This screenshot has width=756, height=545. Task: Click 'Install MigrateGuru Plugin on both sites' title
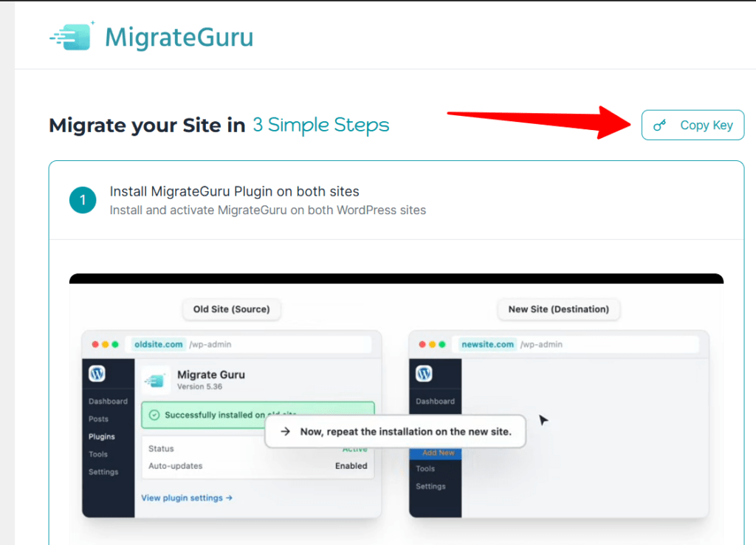click(x=234, y=191)
